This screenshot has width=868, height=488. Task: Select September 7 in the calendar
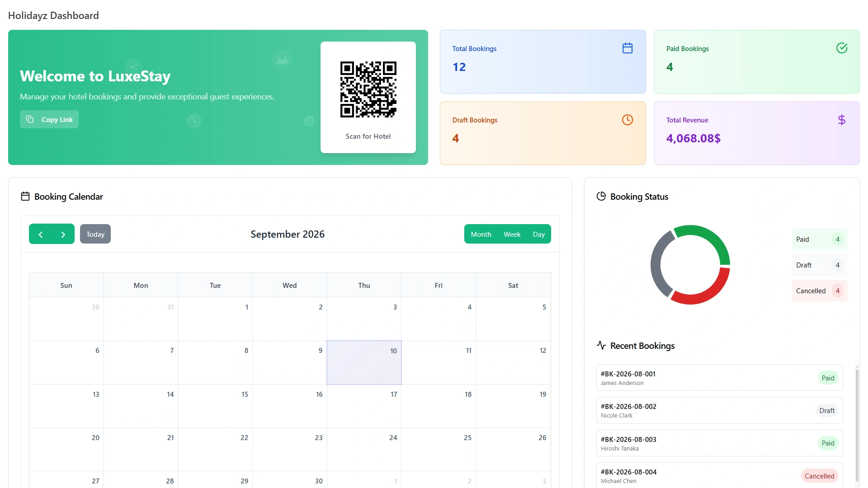[x=141, y=363]
